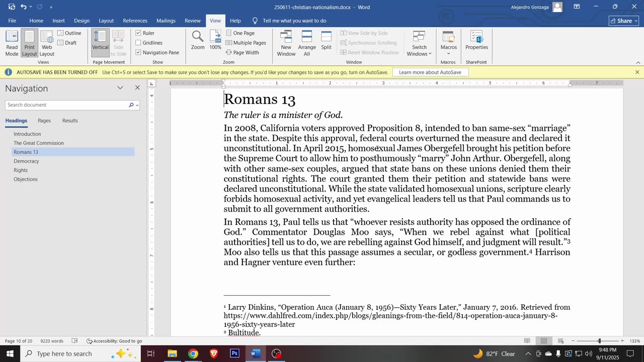Open the Navigation pane task options arrow
Screen dimensions: 644x362
click(120, 88)
